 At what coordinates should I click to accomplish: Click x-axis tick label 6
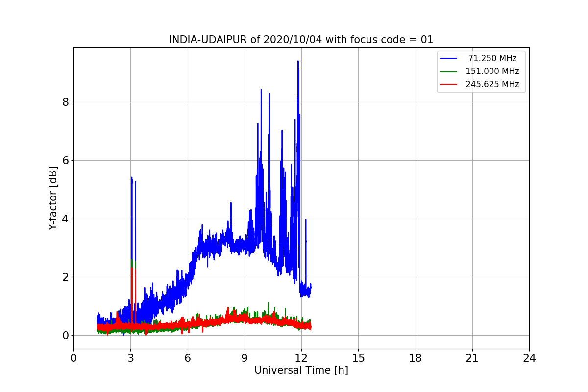[188, 358]
